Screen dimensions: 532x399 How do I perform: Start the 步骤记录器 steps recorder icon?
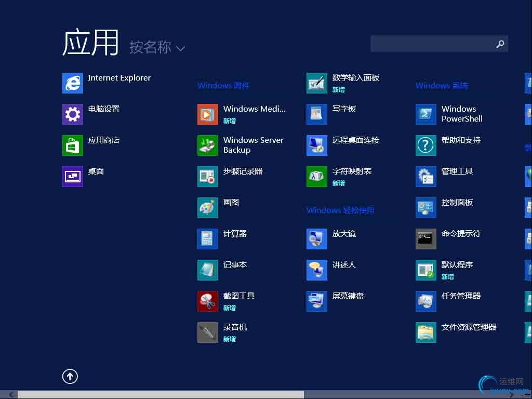point(208,177)
